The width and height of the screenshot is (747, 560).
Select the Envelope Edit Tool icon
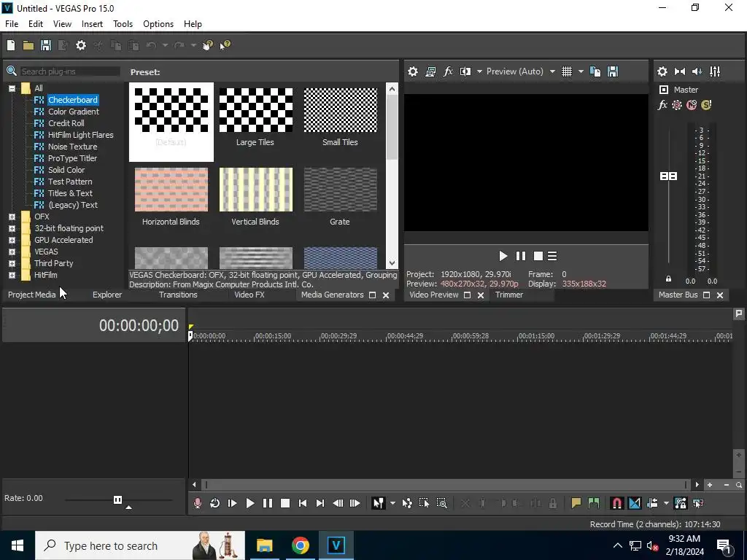pos(407,503)
